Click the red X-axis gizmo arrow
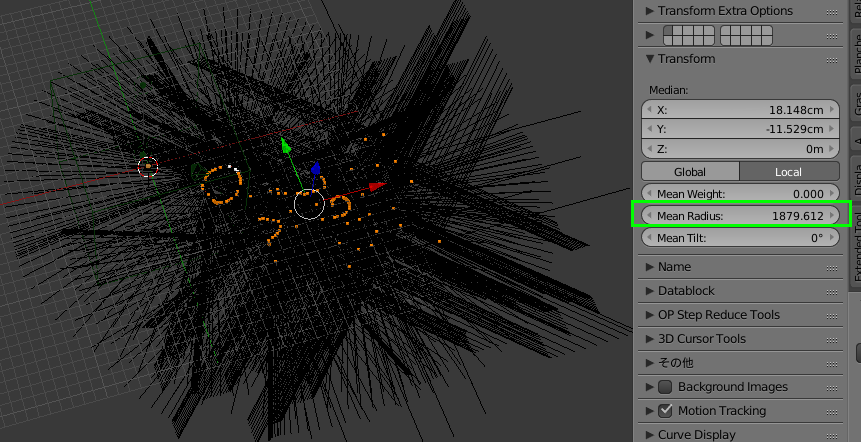Image resolution: width=861 pixels, height=442 pixels. [378, 187]
